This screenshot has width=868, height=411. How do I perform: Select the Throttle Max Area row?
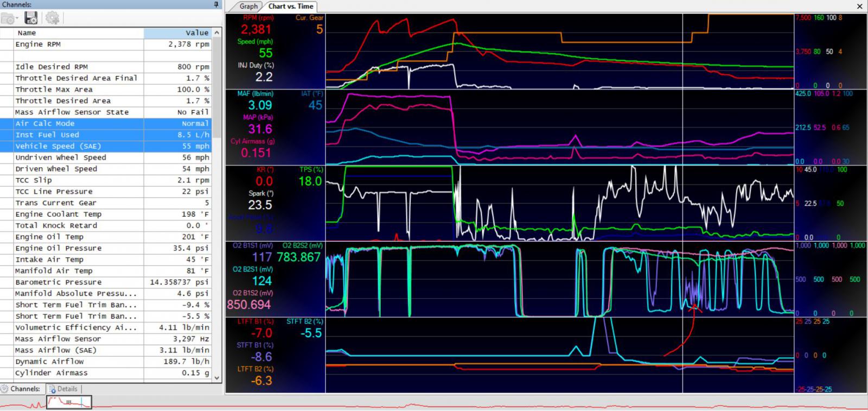pyautogui.click(x=106, y=90)
